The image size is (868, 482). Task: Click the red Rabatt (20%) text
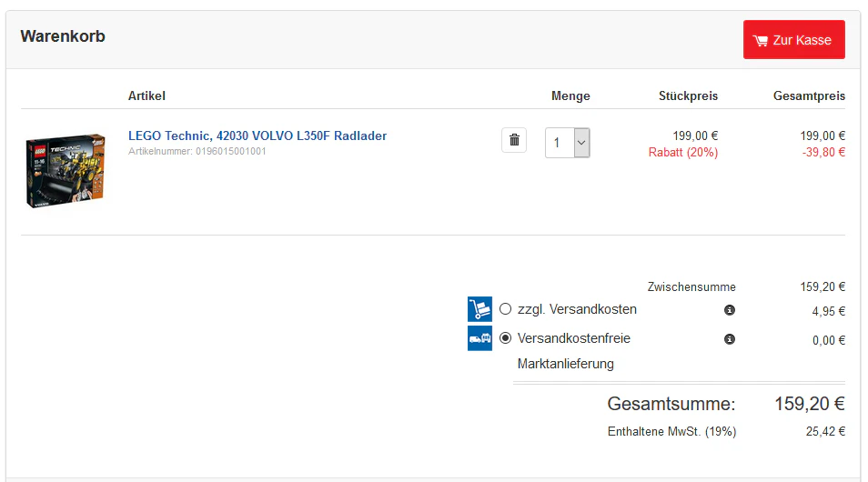click(x=682, y=152)
